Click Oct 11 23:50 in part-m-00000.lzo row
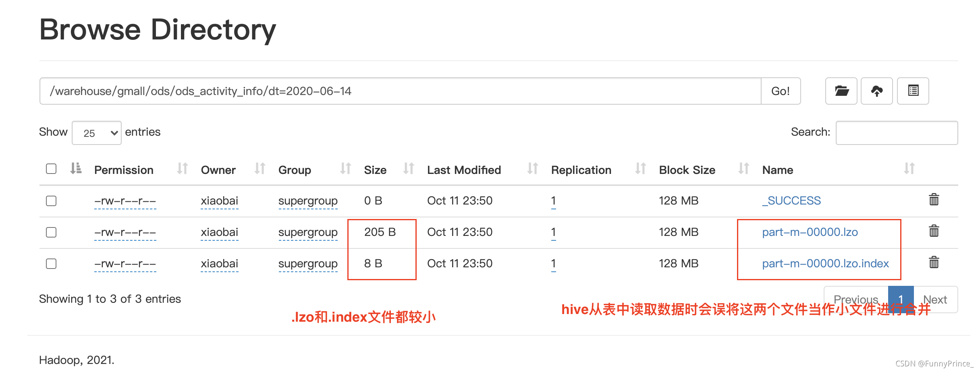 coord(460,232)
